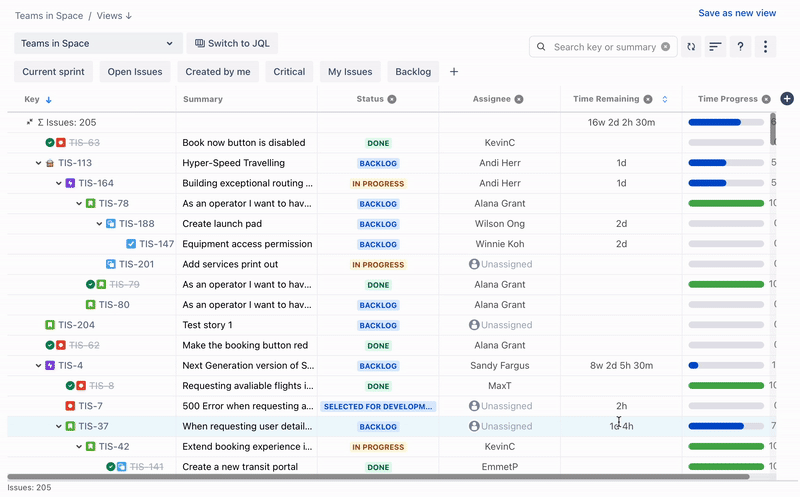Click the green done checkmark on TIS-79
This screenshot has height=497, width=800.
[90, 284]
